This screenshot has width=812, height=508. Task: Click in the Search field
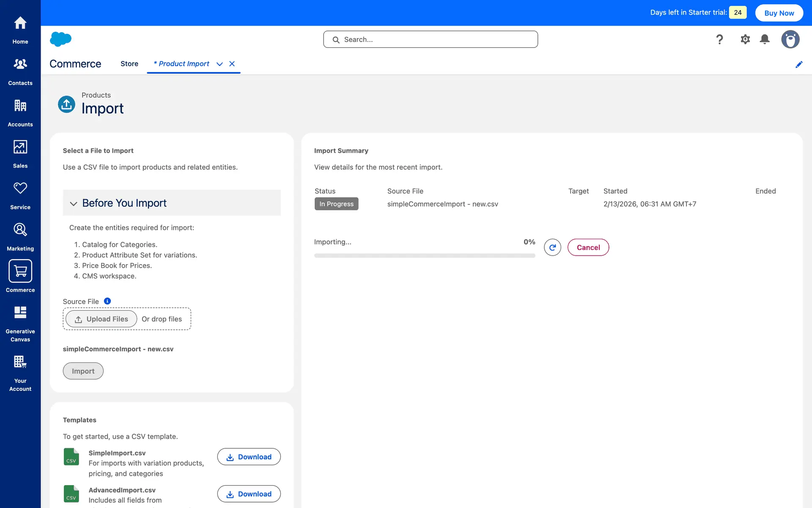[431, 39]
